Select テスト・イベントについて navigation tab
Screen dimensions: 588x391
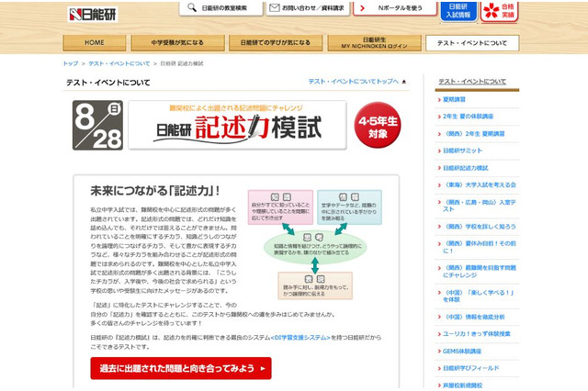click(x=472, y=43)
